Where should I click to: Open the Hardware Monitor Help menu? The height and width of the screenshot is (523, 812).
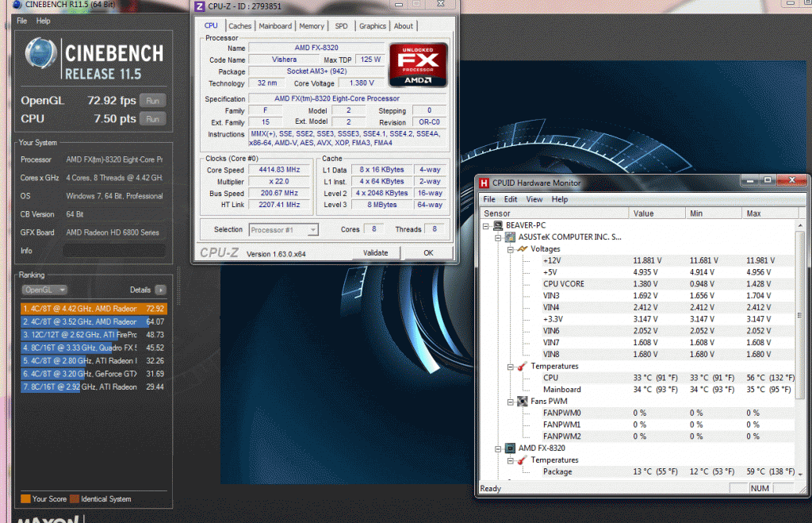click(559, 199)
